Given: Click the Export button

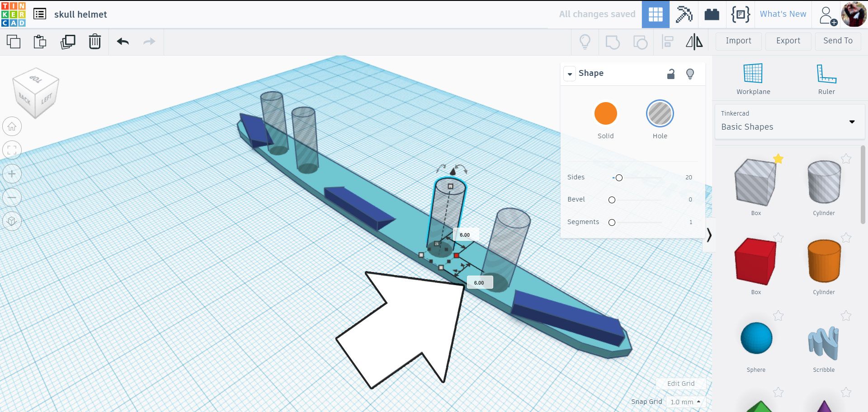Looking at the screenshot, I should click(x=788, y=41).
